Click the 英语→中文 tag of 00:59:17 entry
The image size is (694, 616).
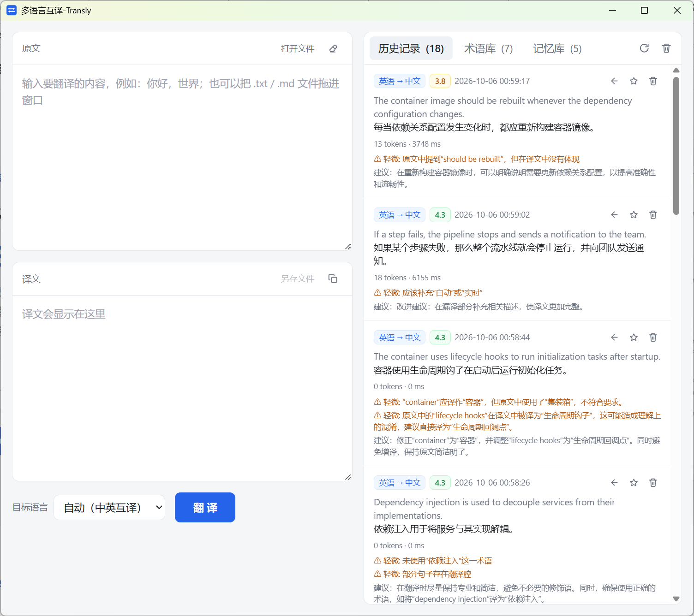point(400,81)
